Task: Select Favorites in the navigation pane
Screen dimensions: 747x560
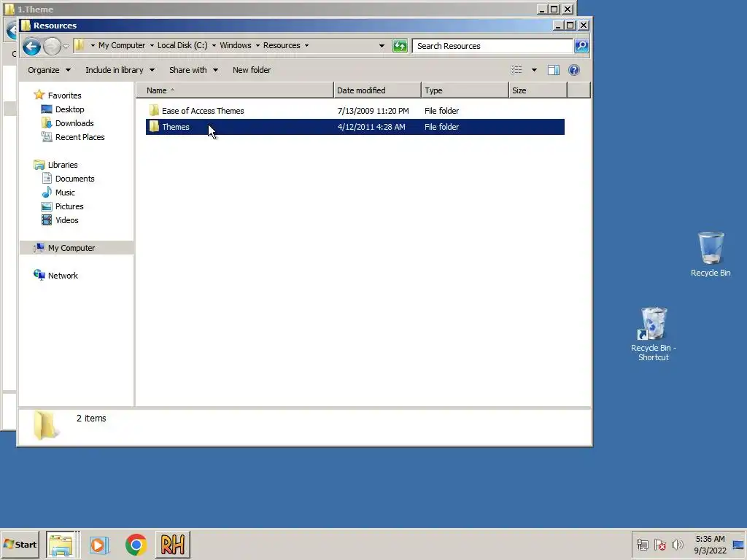Action: click(64, 96)
